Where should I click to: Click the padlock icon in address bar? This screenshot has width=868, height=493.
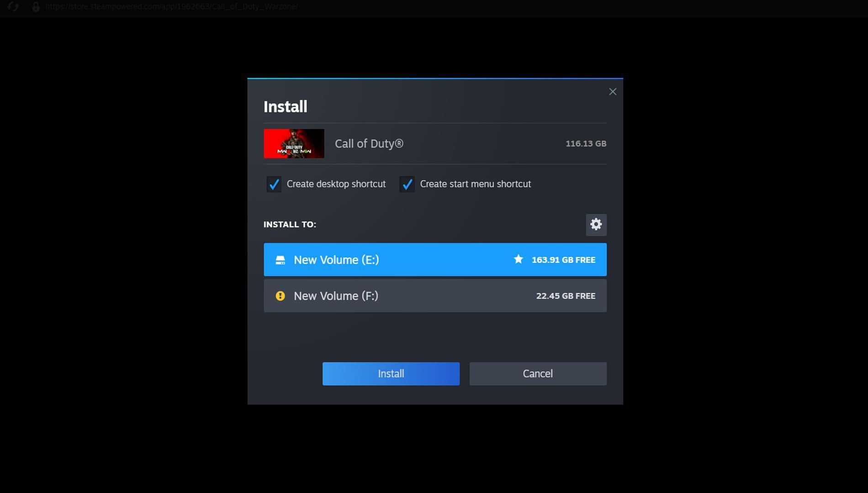tap(36, 6)
